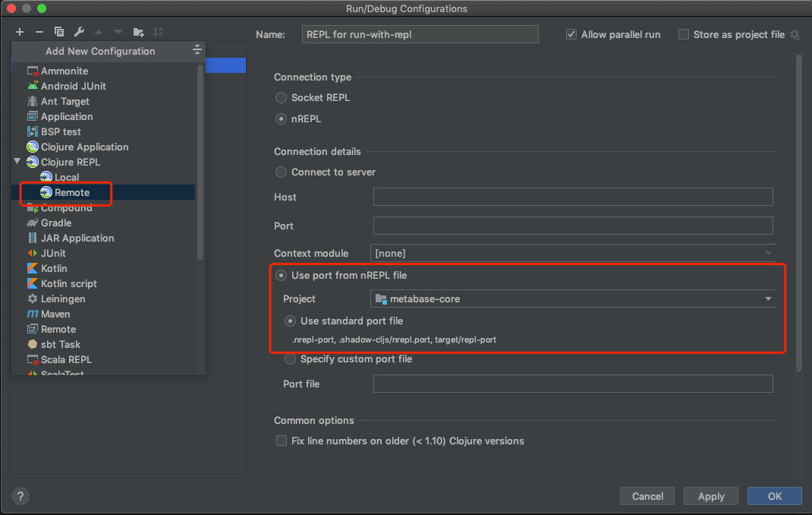Select Ammonite configuration type
Screen dimensions: 812x515
(x=65, y=71)
